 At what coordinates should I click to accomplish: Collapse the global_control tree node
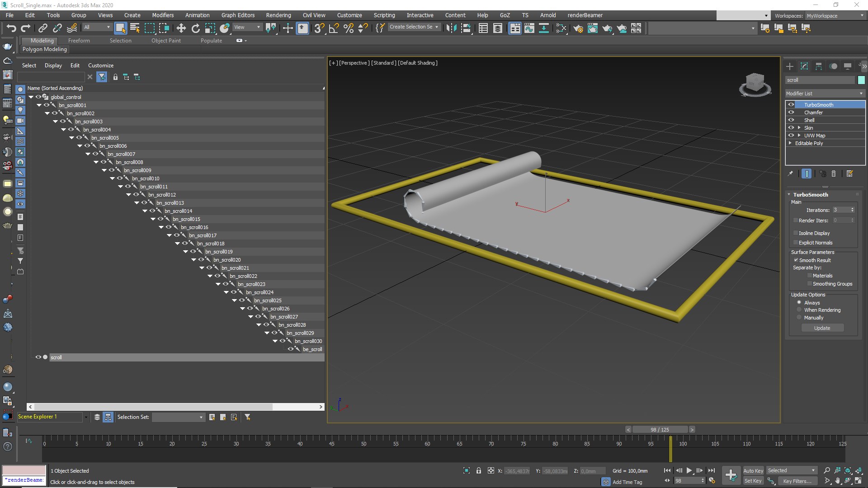tap(31, 97)
